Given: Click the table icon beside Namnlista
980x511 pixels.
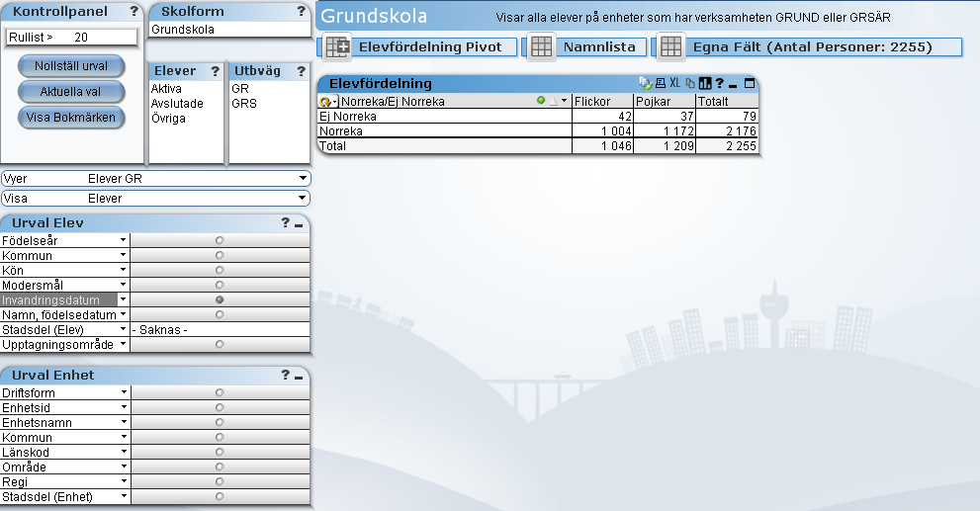Looking at the screenshot, I should pyautogui.click(x=541, y=46).
